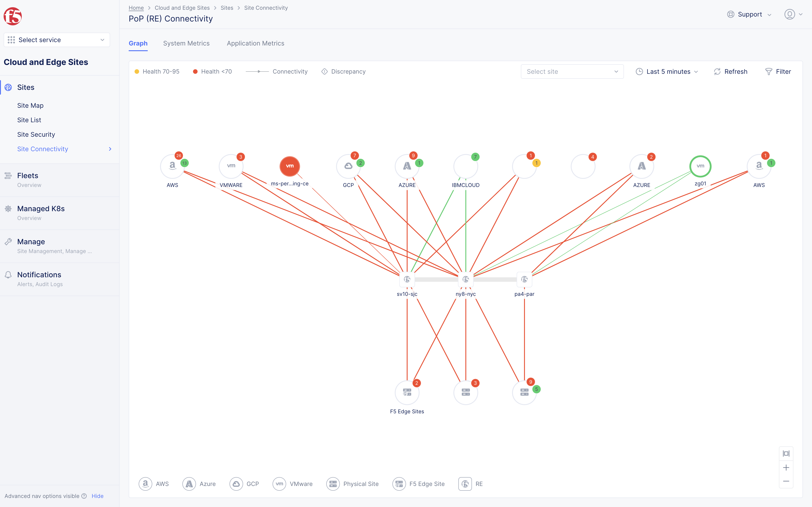Hide the advanced nav options link

(x=97, y=496)
